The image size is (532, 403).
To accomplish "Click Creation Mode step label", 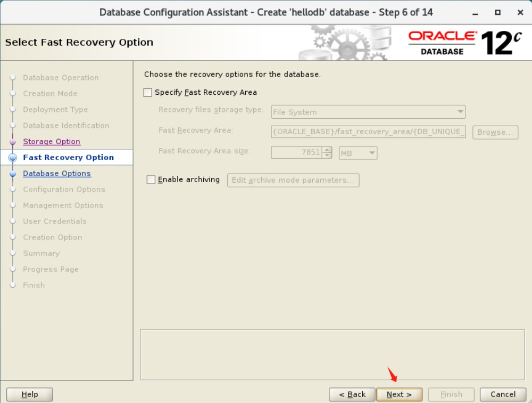I will (50, 93).
